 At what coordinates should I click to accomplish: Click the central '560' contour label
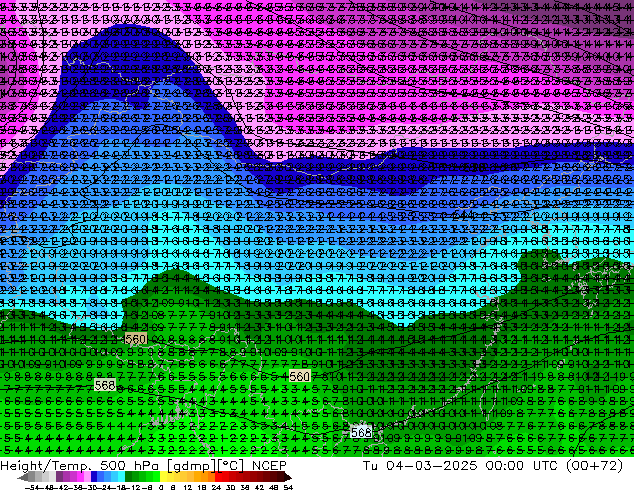point(300,376)
